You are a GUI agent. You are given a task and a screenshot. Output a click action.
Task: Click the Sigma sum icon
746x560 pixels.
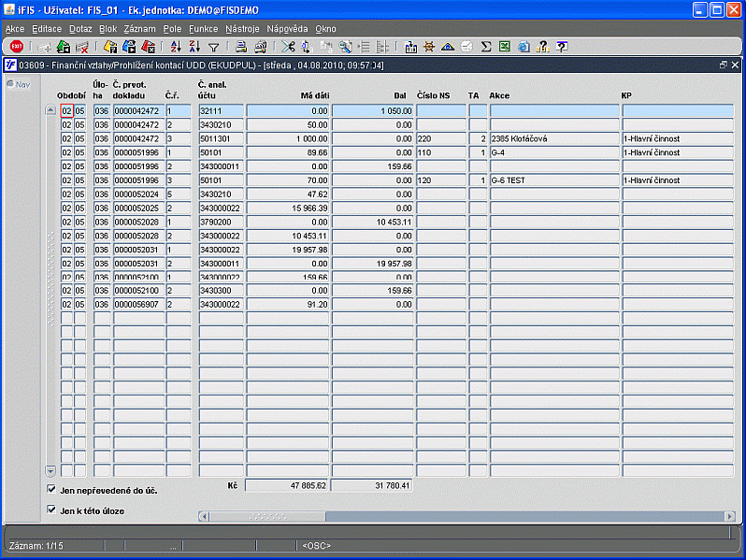tap(486, 47)
